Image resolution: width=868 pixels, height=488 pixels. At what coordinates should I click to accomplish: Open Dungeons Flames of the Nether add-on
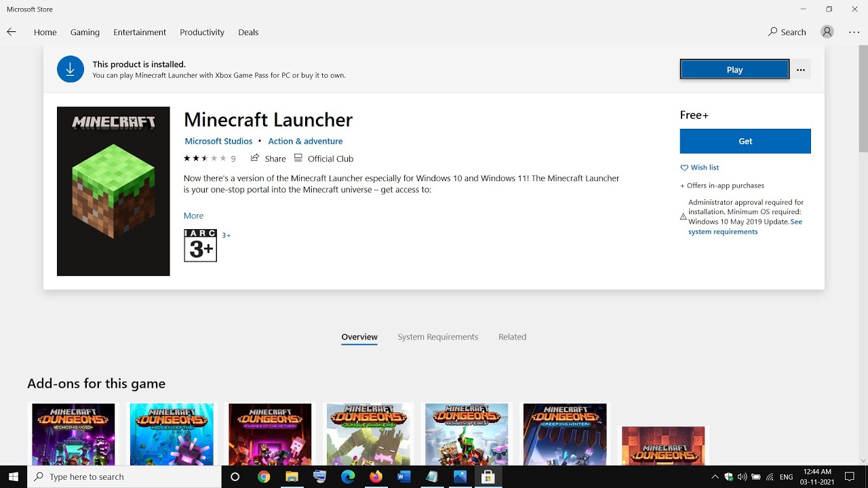270,434
